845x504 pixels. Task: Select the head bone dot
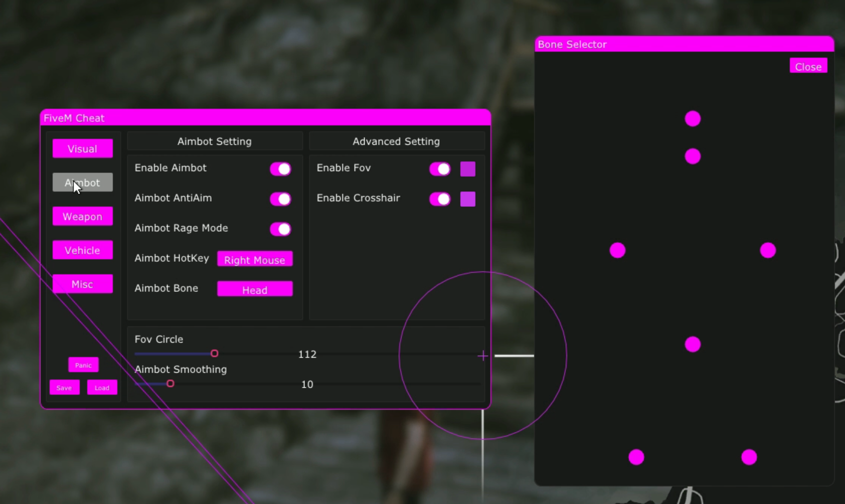[x=693, y=119]
